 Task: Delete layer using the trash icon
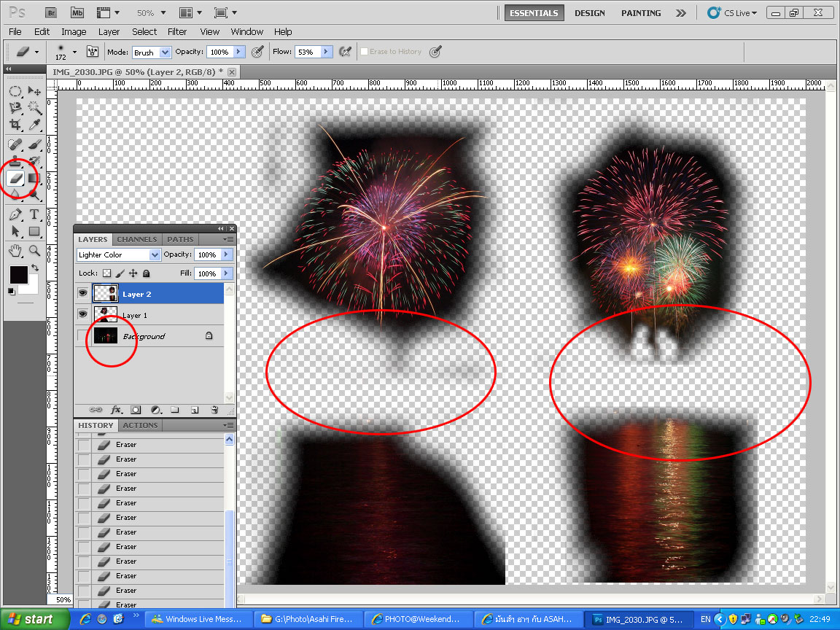coord(214,410)
